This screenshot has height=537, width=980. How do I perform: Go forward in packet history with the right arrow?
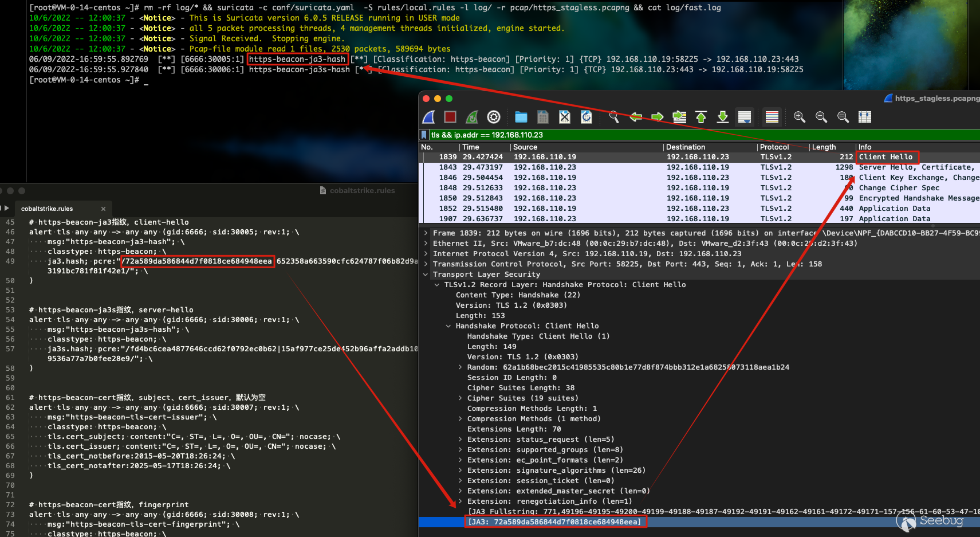tap(658, 117)
